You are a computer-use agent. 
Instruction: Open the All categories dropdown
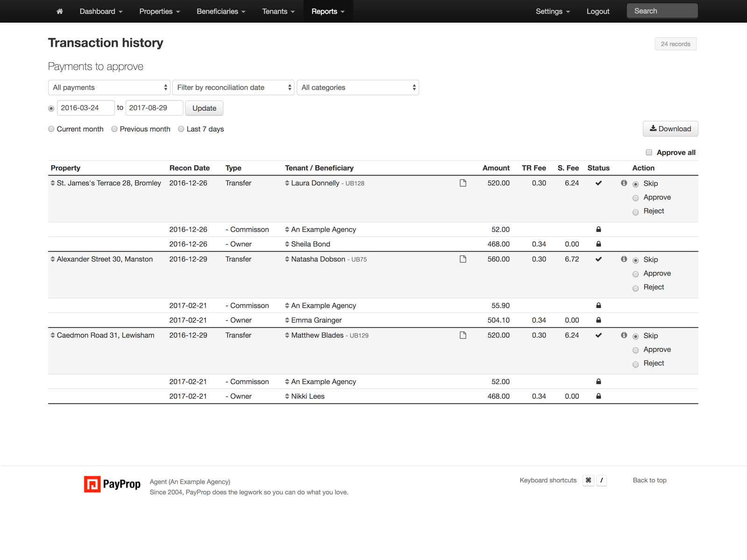(x=358, y=87)
